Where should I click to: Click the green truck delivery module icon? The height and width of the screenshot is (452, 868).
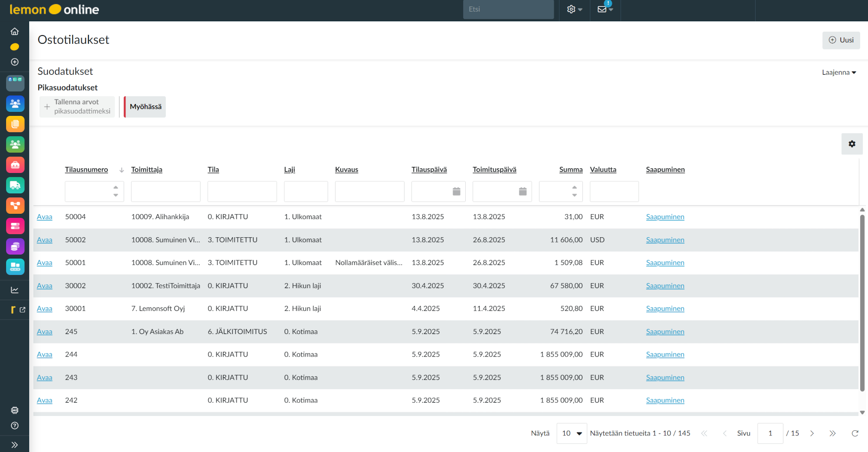[15, 185]
